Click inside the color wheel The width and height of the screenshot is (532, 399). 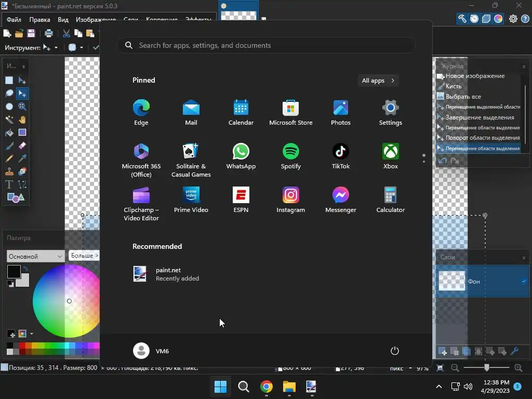(x=66, y=301)
